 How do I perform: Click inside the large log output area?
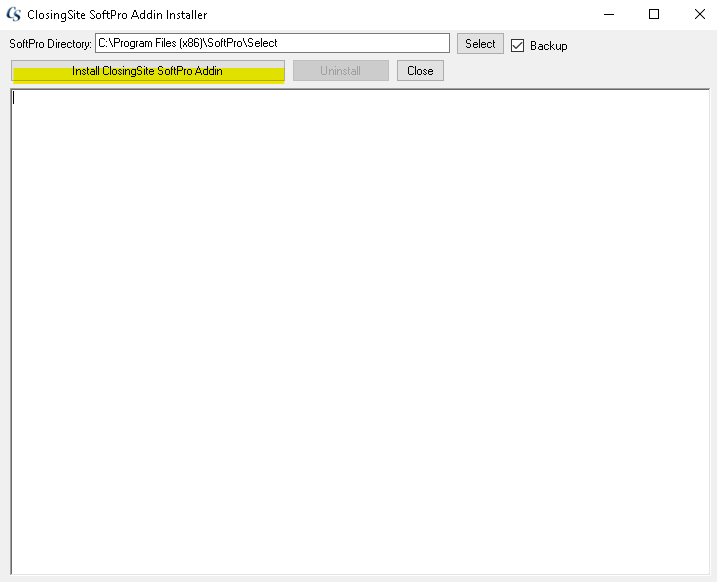pyautogui.click(x=360, y=331)
